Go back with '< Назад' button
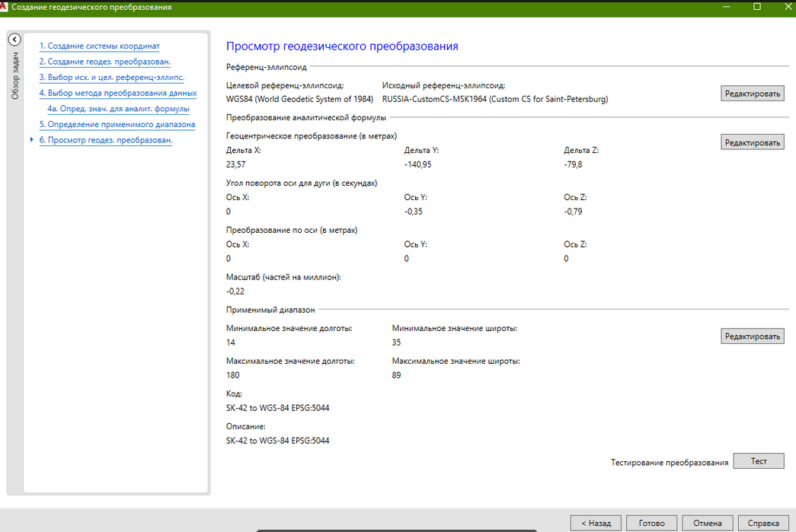 pos(596,523)
